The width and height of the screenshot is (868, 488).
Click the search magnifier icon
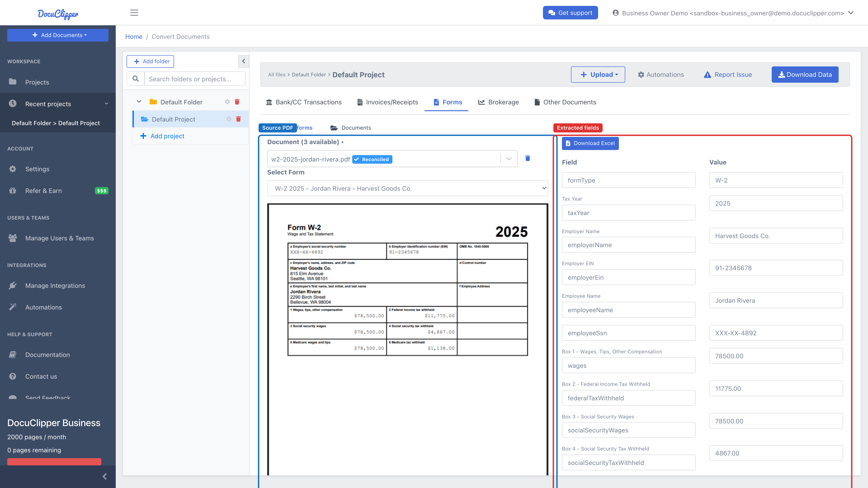tap(135, 79)
